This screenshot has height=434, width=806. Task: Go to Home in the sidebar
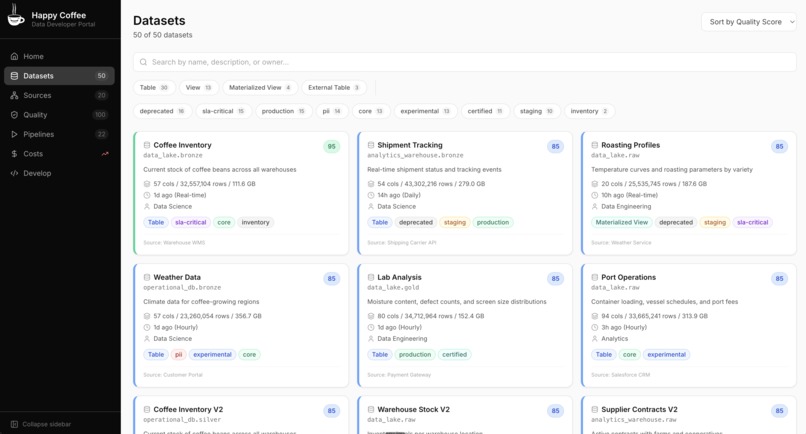point(59,56)
